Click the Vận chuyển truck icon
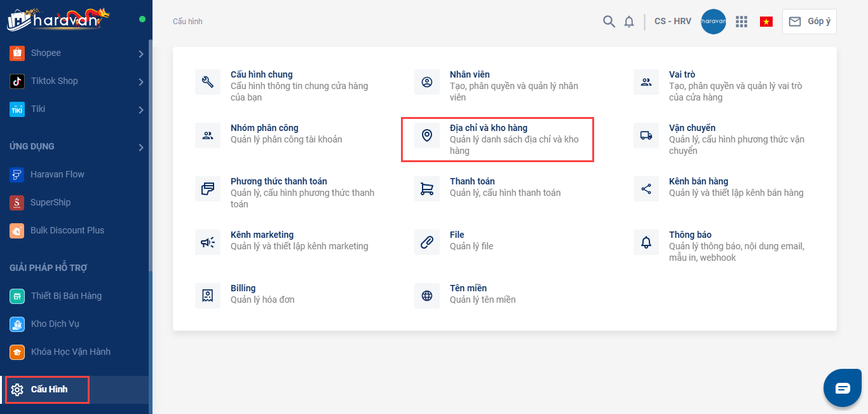This screenshot has height=414, width=868. tap(646, 135)
